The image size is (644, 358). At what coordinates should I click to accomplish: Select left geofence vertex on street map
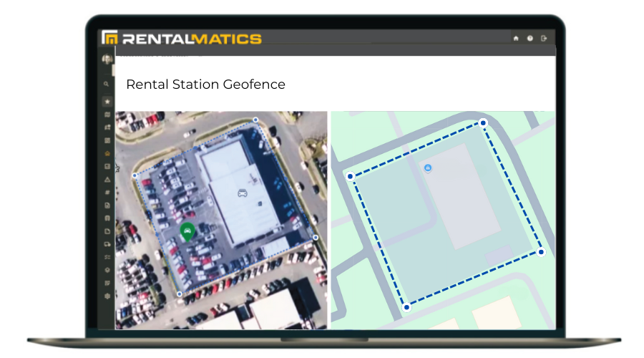point(350,176)
